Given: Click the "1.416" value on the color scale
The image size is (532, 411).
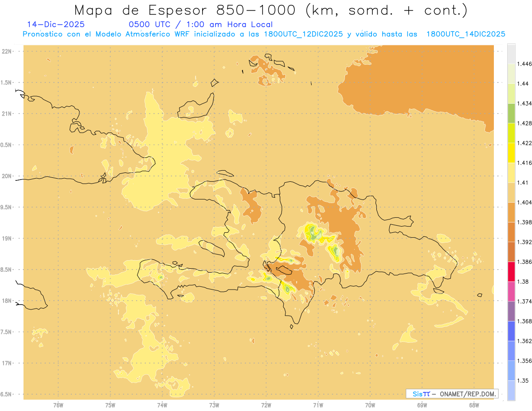Looking at the screenshot, I should 524,163.
